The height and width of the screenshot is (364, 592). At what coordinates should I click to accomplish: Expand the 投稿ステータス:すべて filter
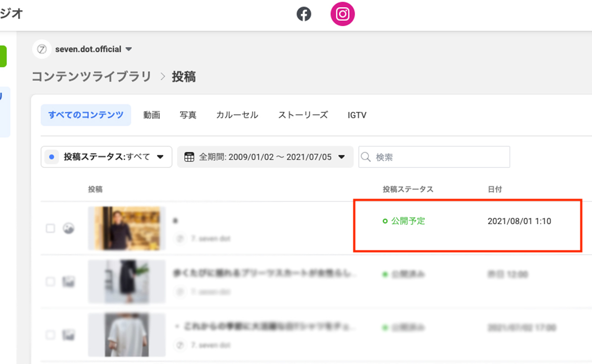point(106,157)
